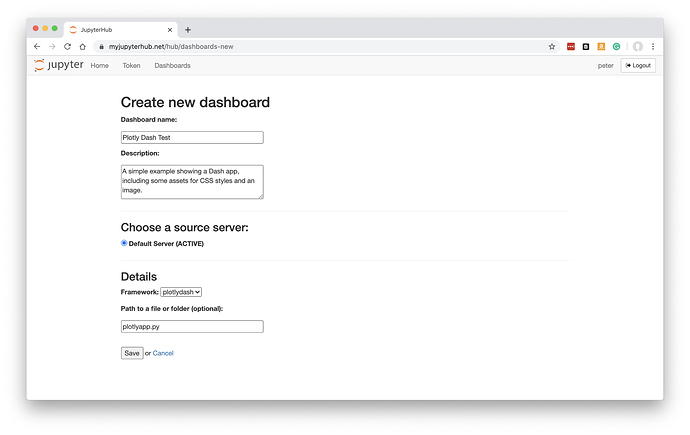Click the address bar URL
The image size is (690, 435).
(171, 47)
